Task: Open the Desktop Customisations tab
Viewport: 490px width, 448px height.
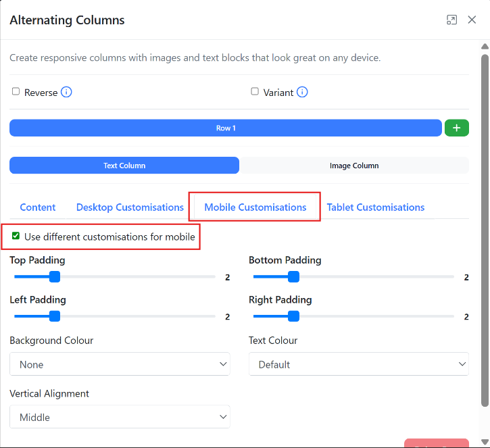Action: click(x=130, y=207)
